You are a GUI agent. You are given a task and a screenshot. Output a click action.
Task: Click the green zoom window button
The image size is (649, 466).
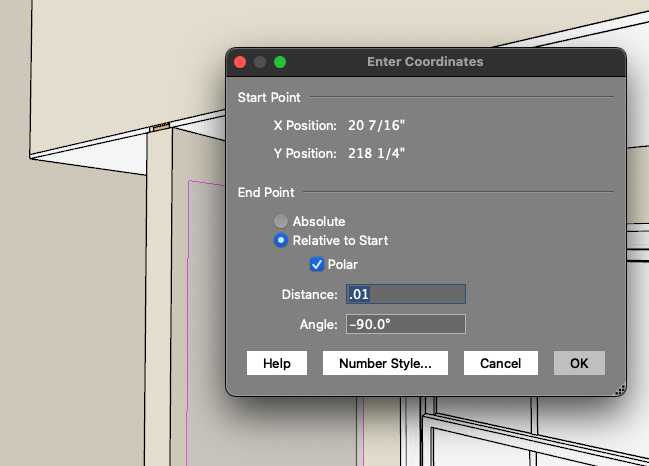click(280, 62)
